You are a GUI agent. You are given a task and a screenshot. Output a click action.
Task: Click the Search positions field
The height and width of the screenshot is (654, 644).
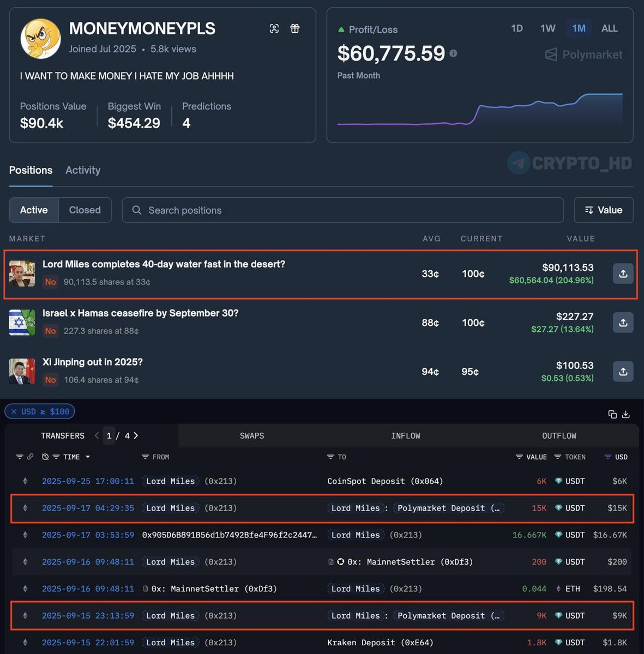point(342,210)
